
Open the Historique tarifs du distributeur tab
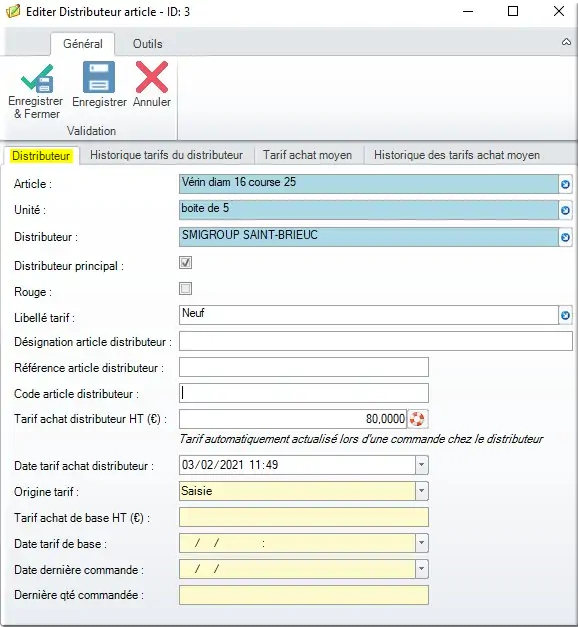pos(166,155)
